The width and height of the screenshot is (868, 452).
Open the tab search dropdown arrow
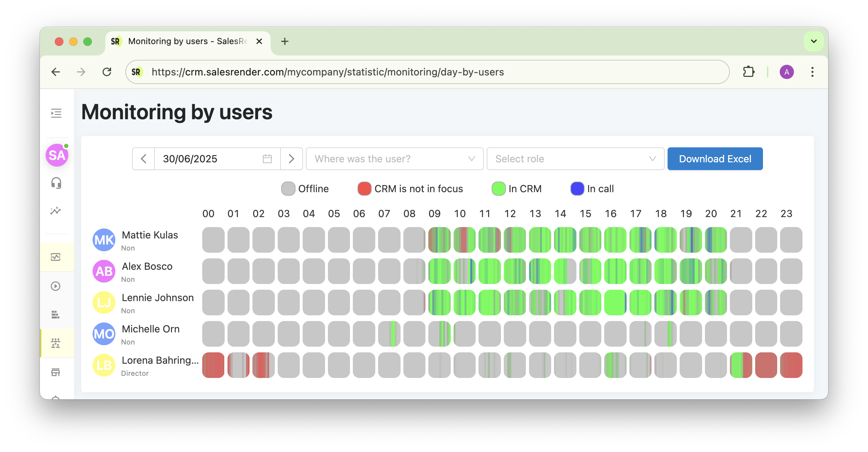pos(814,41)
